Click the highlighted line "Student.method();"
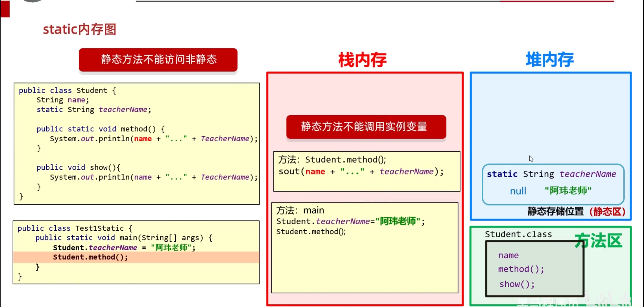The height and width of the screenshot is (307, 644). [x=90, y=257]
